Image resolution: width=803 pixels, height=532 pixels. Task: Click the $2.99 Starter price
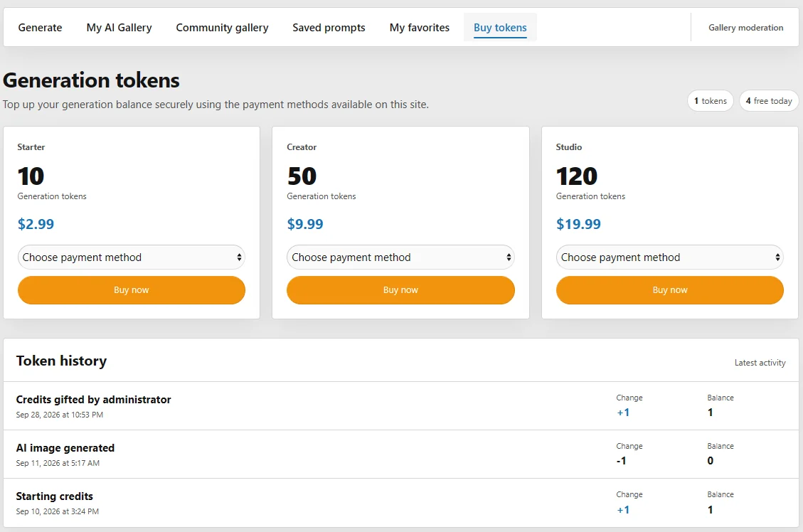tap(36, 224)
